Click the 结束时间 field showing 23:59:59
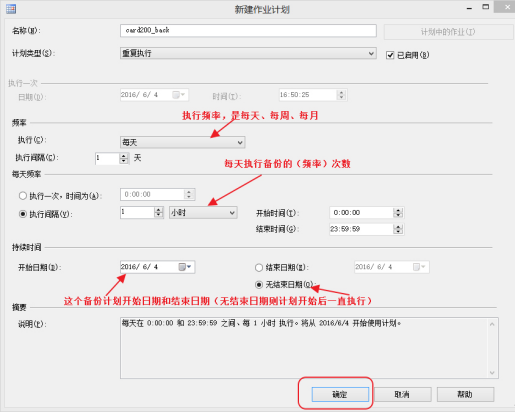Viewport: 515px width, 412px height. tap(361, 229)
